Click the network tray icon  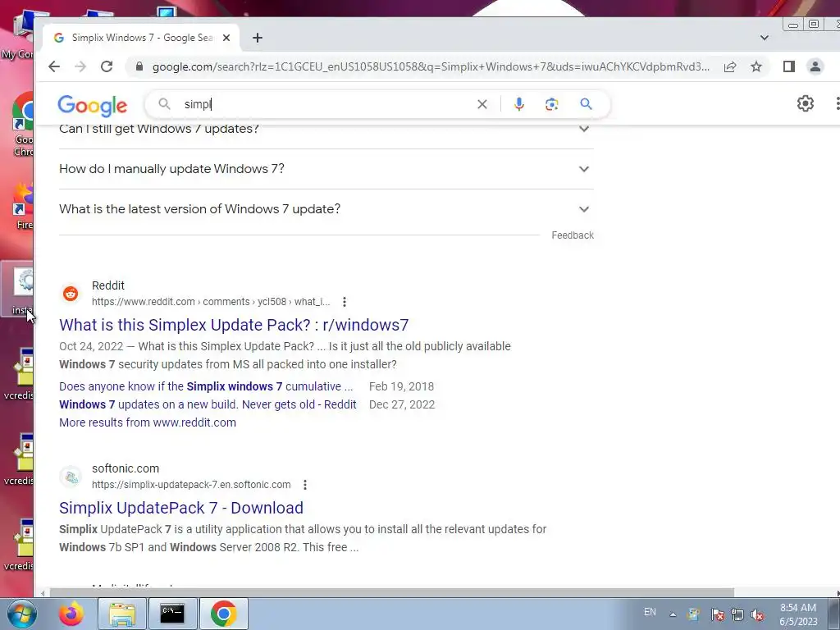point(737,615)
